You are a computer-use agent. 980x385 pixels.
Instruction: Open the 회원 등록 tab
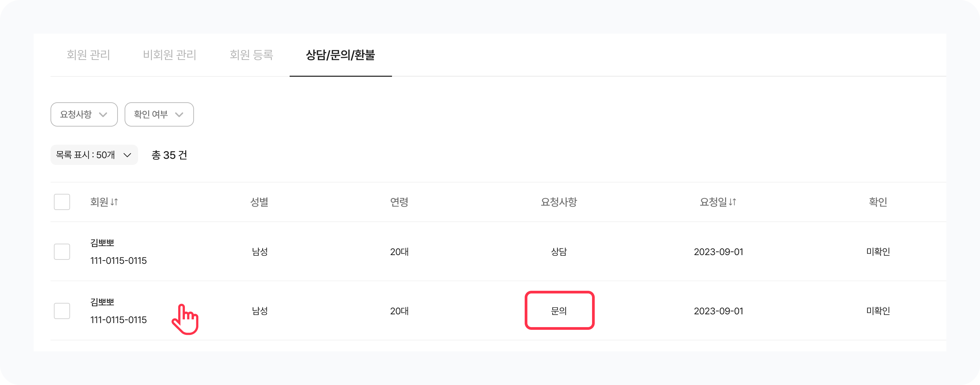251,55
